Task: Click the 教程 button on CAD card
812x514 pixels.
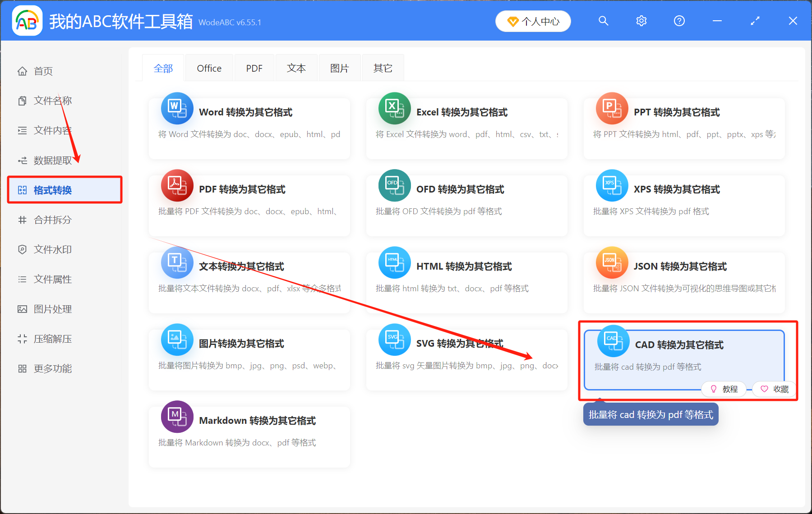Action: [724, 389]
